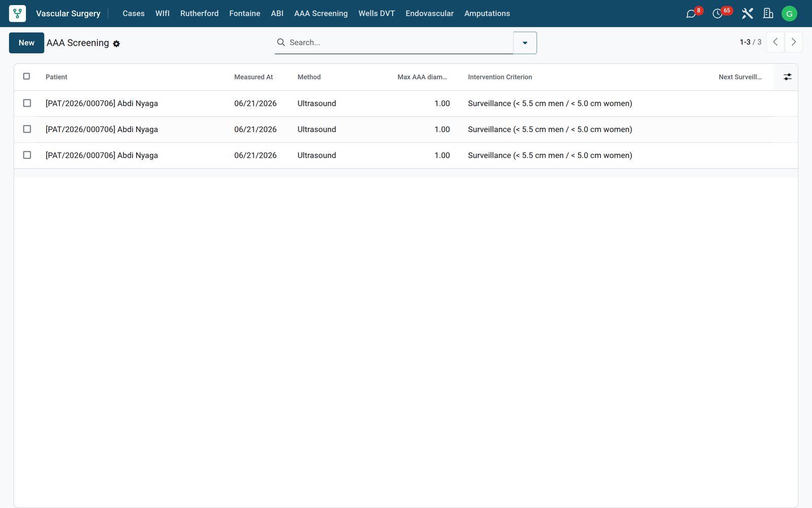This screenshot has height=508, width=812.
Task: Click first row's 1.00 diameter value
Action: click(x=442, y=104)
